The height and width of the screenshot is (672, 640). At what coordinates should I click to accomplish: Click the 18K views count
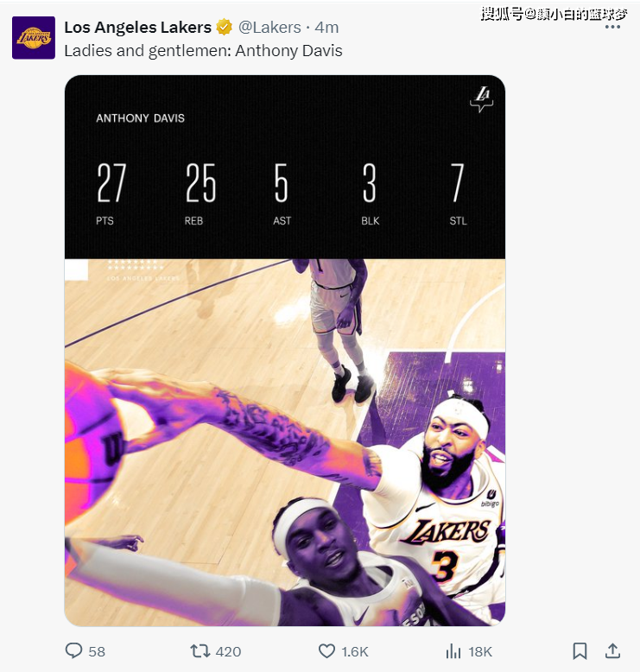[x=480, y=651]
